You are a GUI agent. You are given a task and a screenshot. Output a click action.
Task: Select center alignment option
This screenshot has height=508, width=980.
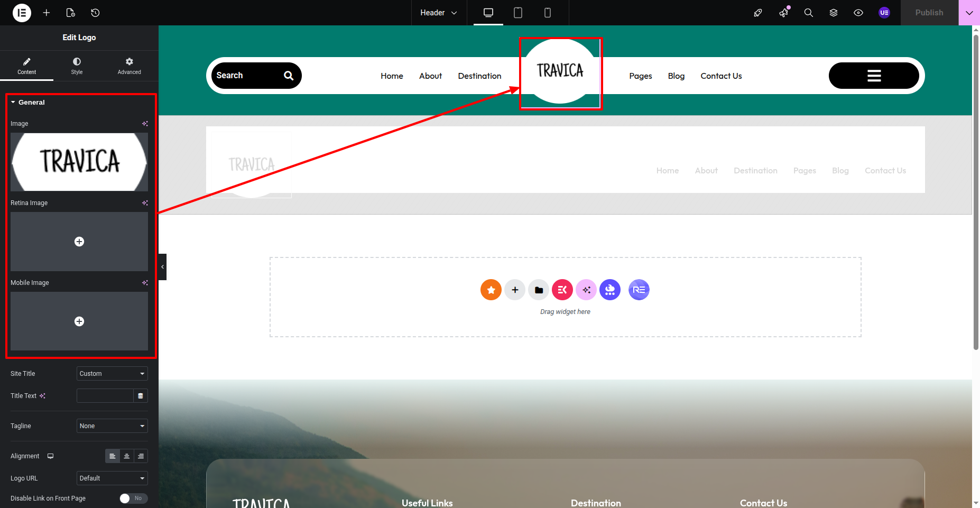[127, 456]
